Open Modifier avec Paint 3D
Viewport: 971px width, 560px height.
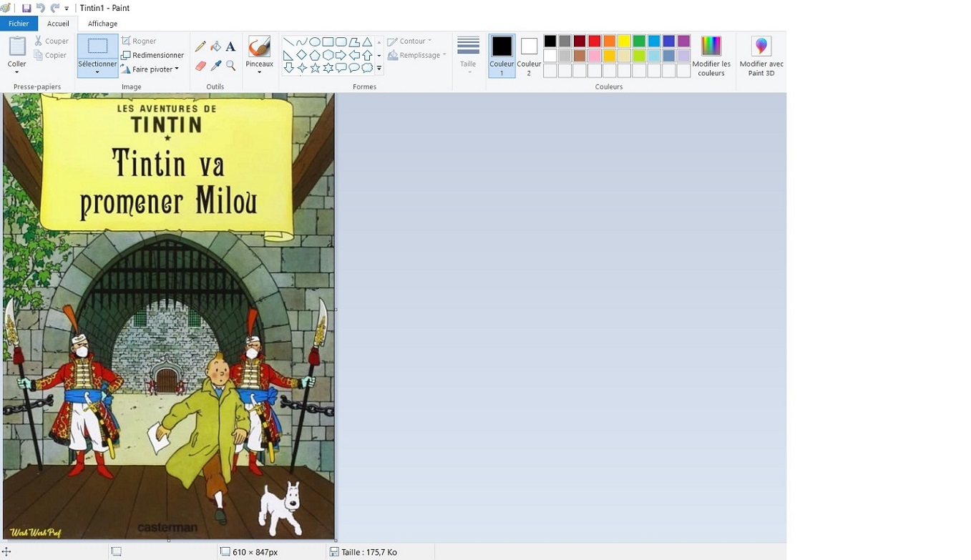click(761, 56)
